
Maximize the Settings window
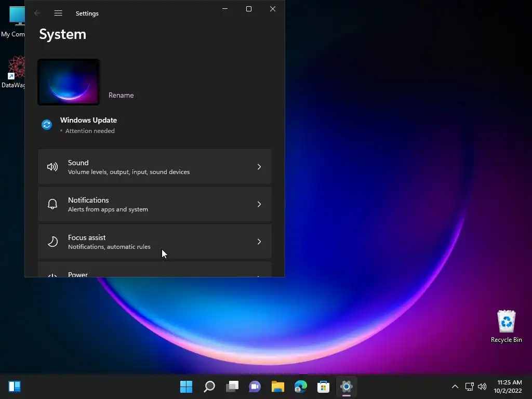click(x=249, y=9)
